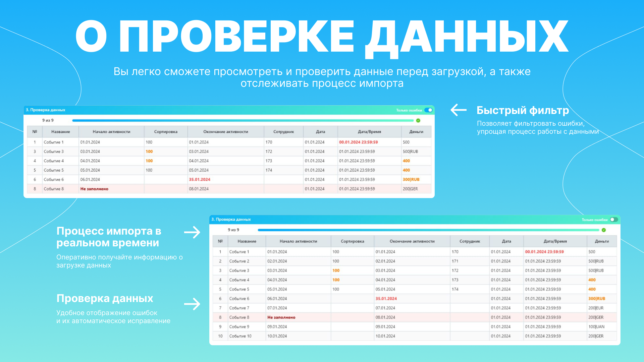Screen dimensions: 644x362
Task: Click green checkmark icon in top panel
Action: pos(418,120)
